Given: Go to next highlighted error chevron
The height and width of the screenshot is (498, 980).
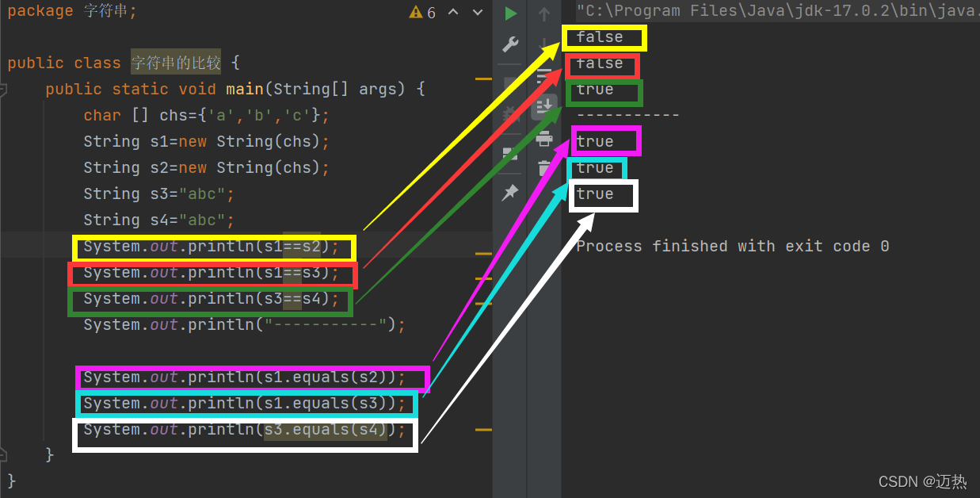Looking at the screenshot, I should pyautogui.click(x=479, y=12).
